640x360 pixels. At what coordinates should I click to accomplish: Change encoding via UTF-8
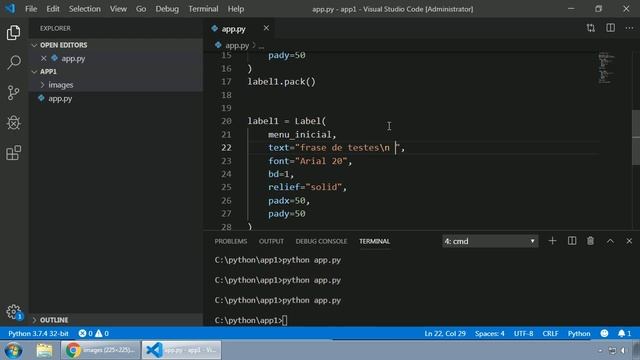pos(523,333)
